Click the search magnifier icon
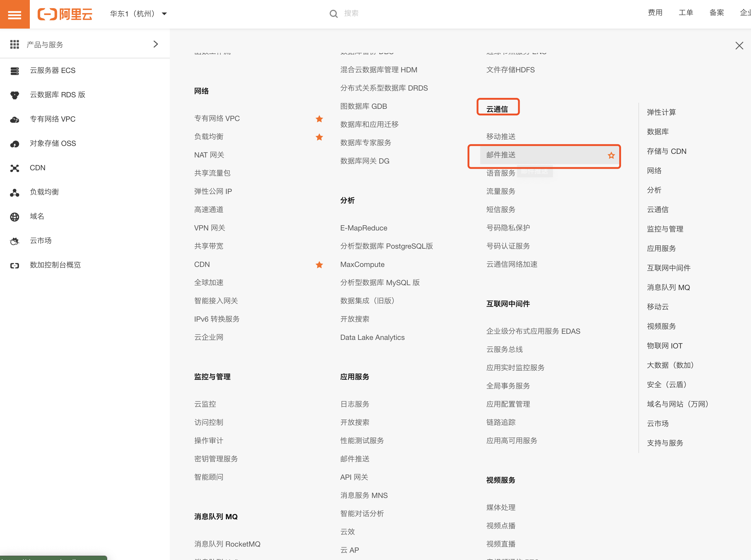The image size is (751, 560). click(x=334, y=13)
